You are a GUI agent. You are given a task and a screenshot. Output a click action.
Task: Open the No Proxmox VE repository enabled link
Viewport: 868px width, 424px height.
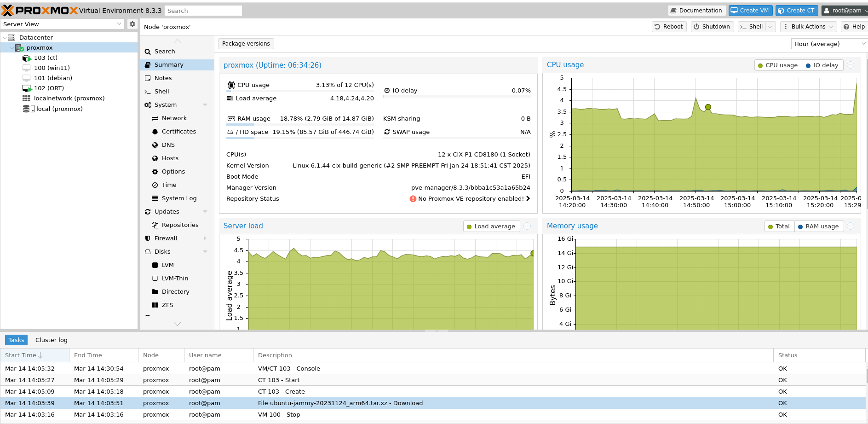471,199
